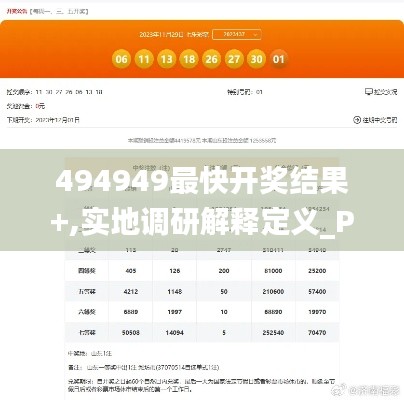This screenshot has height=400, width=404.
Task: Select the yellow lottery ball 11
Action: coord(144,59)
